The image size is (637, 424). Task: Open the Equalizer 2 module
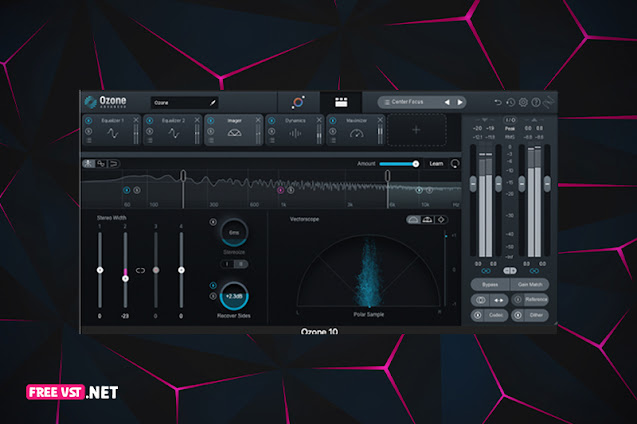click(173, 130)
